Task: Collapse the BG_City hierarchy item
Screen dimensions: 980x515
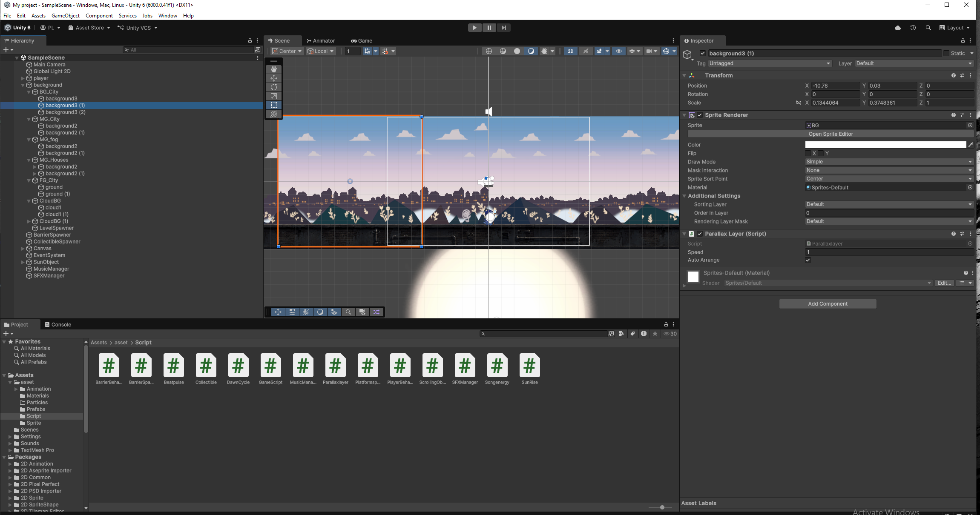Action: (29, 92)
